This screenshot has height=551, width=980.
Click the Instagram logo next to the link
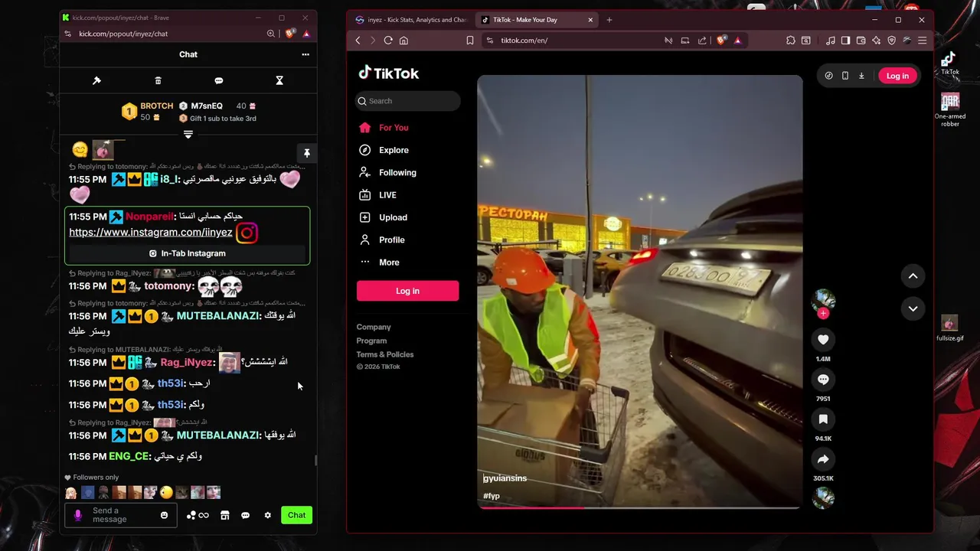(x=247, y=233)
